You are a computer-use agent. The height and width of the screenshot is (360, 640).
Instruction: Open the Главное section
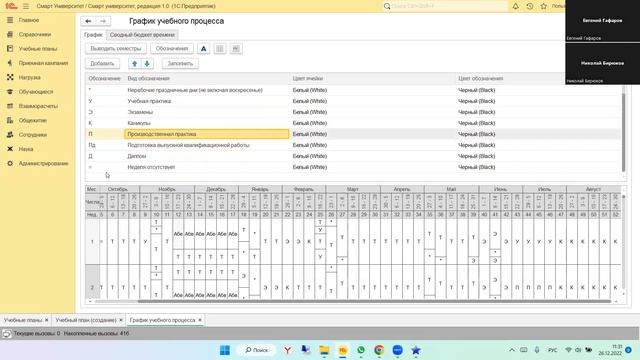tap(29, 20)
